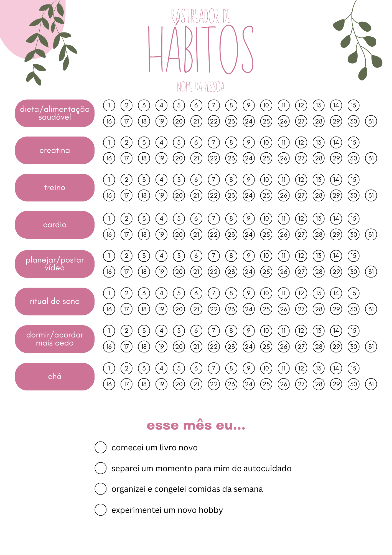Check 'comecei um livro novo' circle
This screenshot has height=555, width=392.
pyautogui.click(x=101, y=447)
